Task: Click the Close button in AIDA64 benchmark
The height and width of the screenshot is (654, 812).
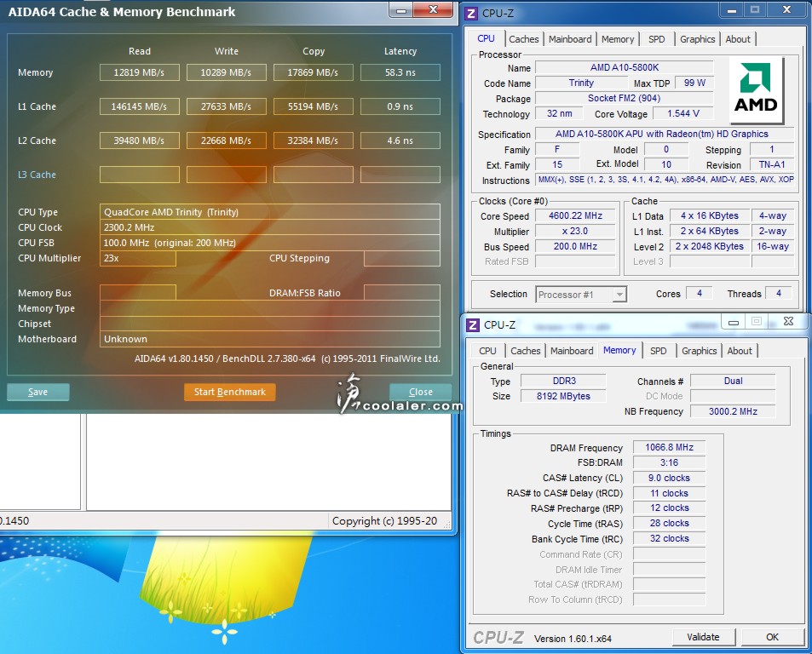Action: click(x=421, y=392)
